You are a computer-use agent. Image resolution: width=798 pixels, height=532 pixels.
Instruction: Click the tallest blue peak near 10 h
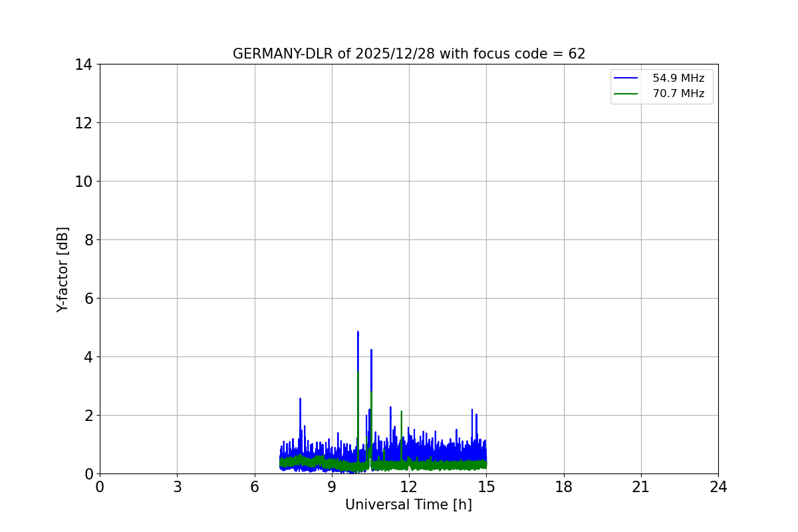(358, 332)
